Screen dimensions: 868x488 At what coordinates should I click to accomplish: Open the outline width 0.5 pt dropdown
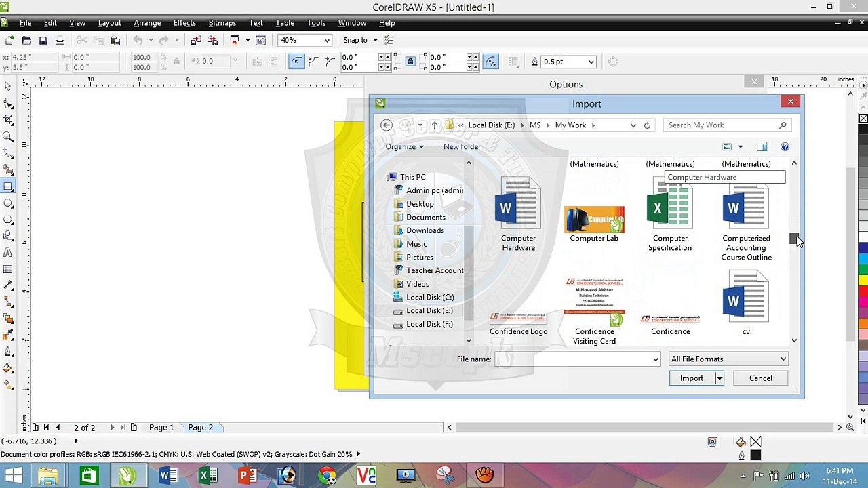591,62
